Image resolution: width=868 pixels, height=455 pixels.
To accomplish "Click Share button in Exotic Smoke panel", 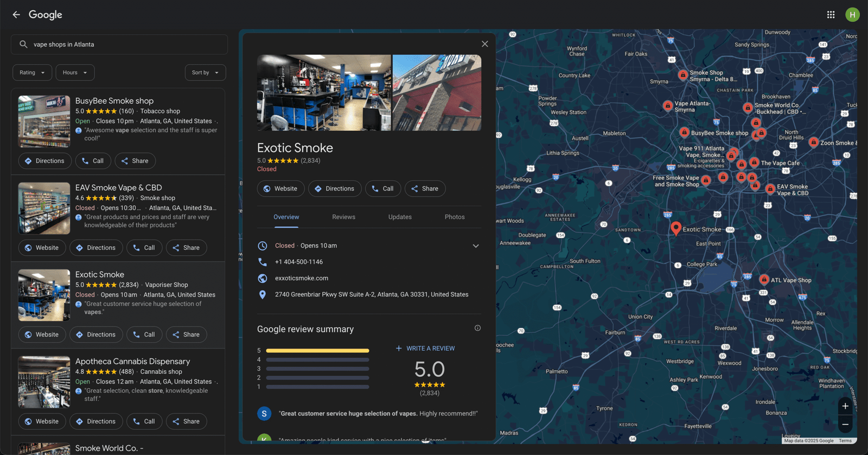I will point(425,188).
